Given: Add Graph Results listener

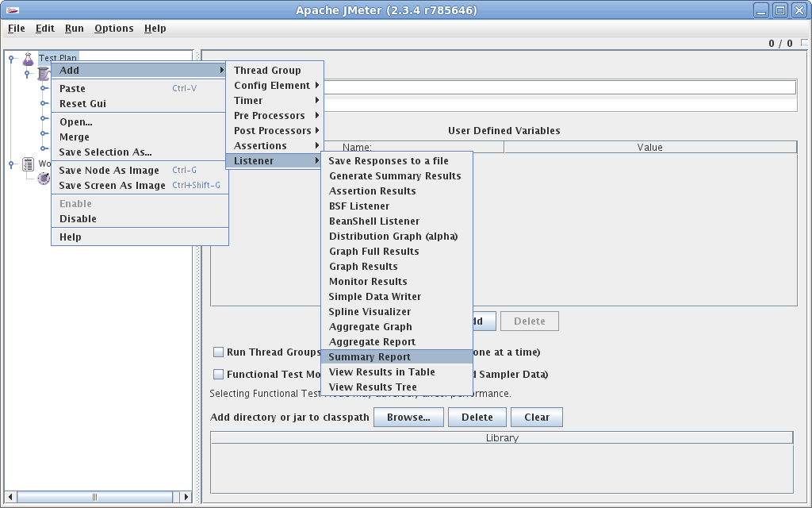Looking at the screenshot, I should (396, 266).
